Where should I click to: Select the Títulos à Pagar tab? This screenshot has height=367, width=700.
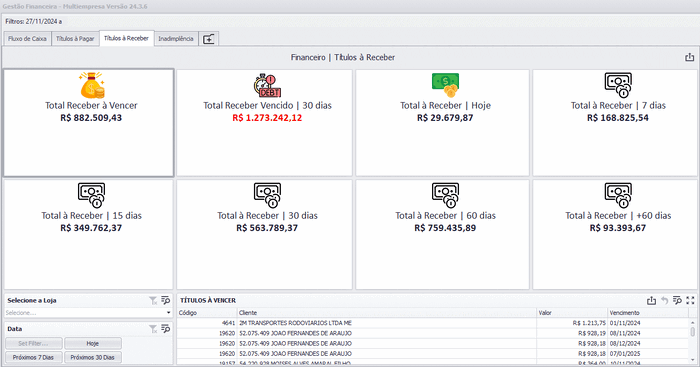click(75, 39)
